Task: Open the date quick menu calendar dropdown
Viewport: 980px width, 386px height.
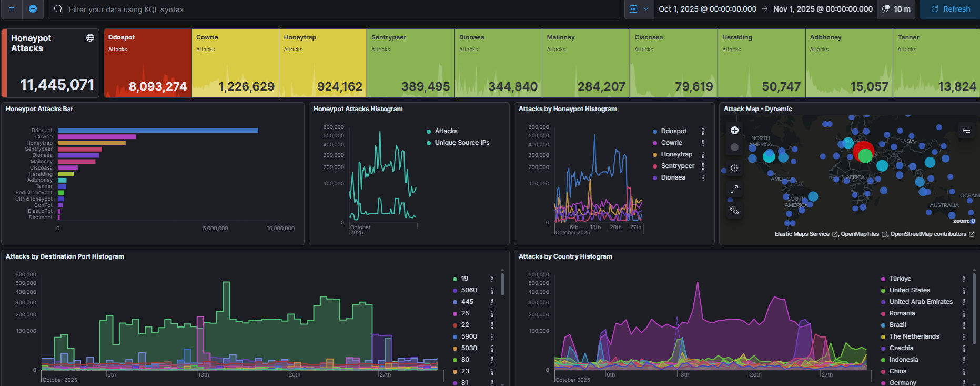Action: click(639, 9)
